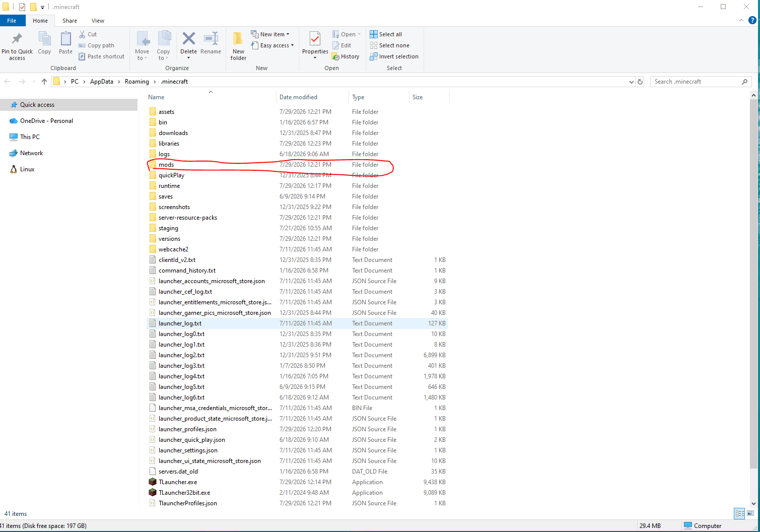
Task: Select the TLauncher32bit.exe file
Action: coord(297,493)
